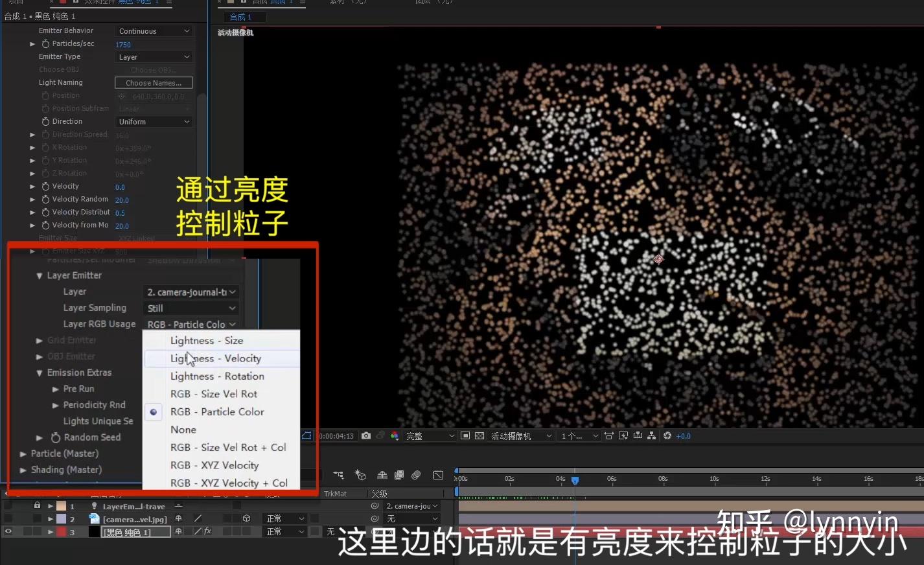Hide the 黑色 纯色 1 layer visibility

(x=8, y=530)
